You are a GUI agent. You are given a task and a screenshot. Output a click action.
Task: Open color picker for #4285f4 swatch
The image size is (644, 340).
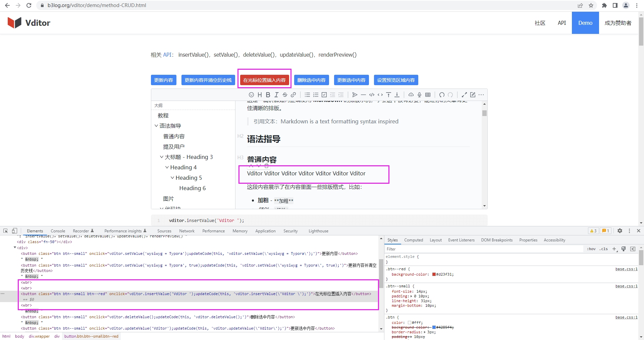(434, 327)
